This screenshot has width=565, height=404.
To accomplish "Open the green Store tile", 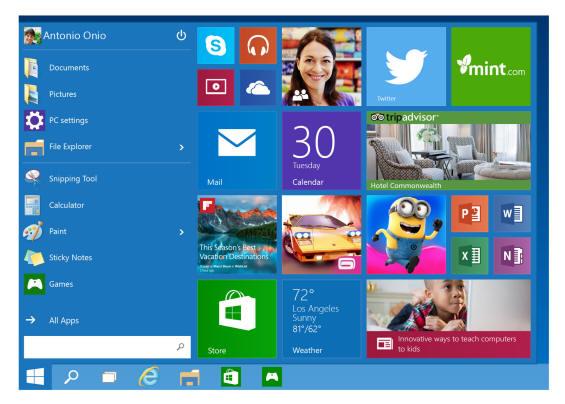I will (237, 319).
